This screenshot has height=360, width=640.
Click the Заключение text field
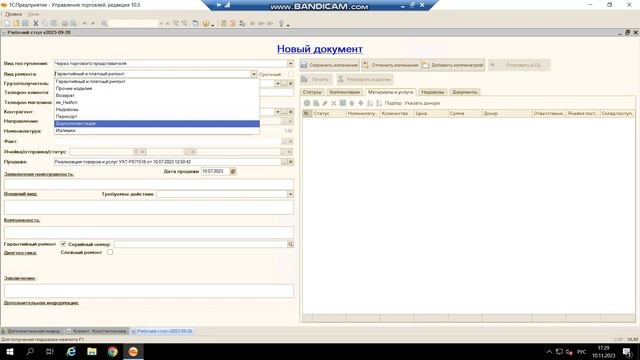tap(149, 291)
